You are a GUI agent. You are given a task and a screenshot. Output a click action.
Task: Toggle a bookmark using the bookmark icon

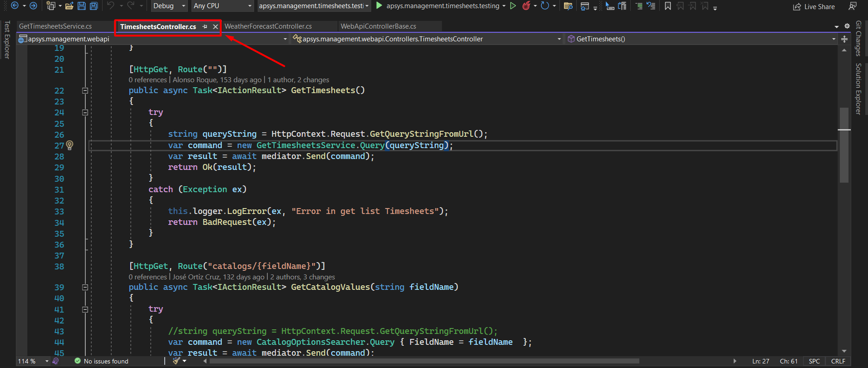click(667, 6)
